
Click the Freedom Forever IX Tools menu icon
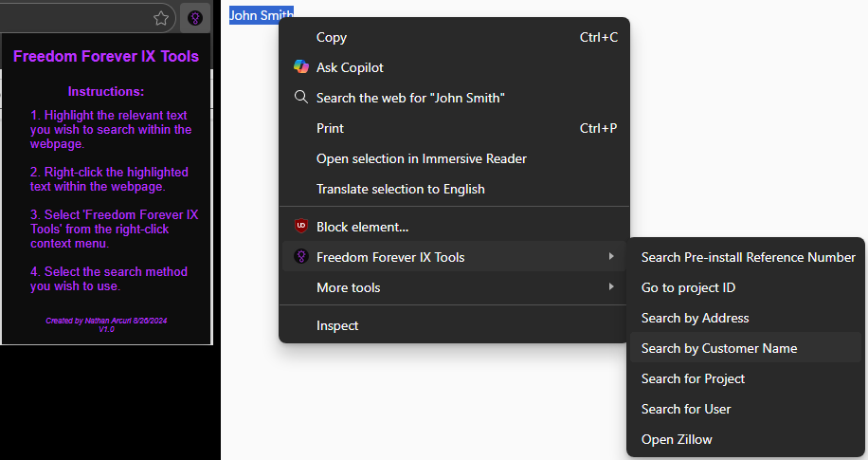pos(300,257)
